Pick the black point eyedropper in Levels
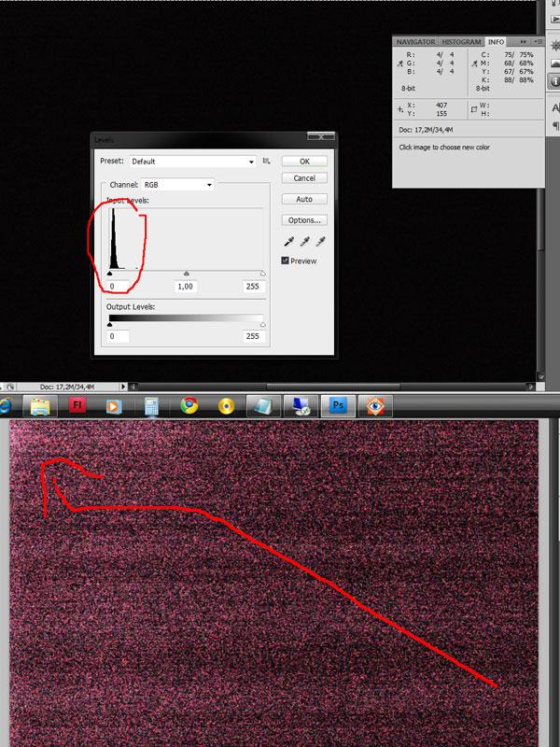Screen dimensions: 560x747 [x=289, y=242]
